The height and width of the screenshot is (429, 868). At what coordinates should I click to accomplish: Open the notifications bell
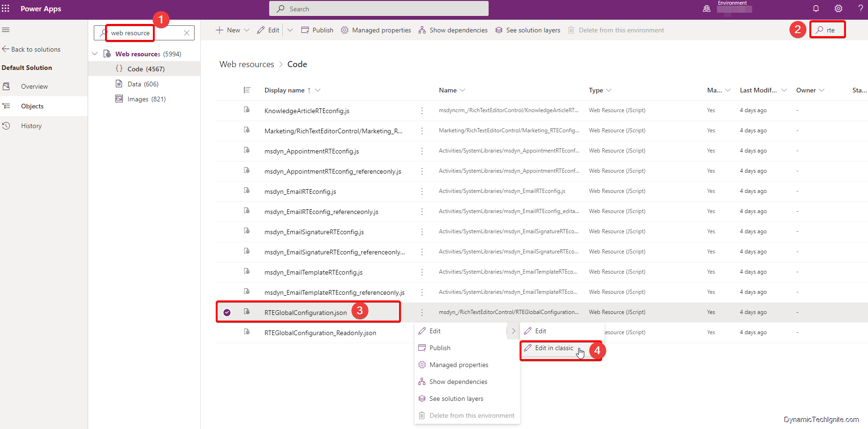tap(816, 8)
